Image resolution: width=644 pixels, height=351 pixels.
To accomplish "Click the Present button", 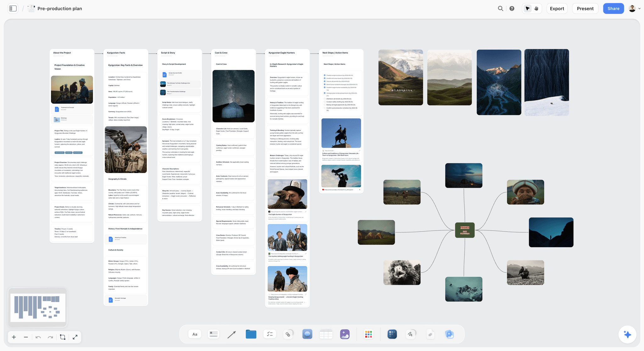I will coord(585,8).
